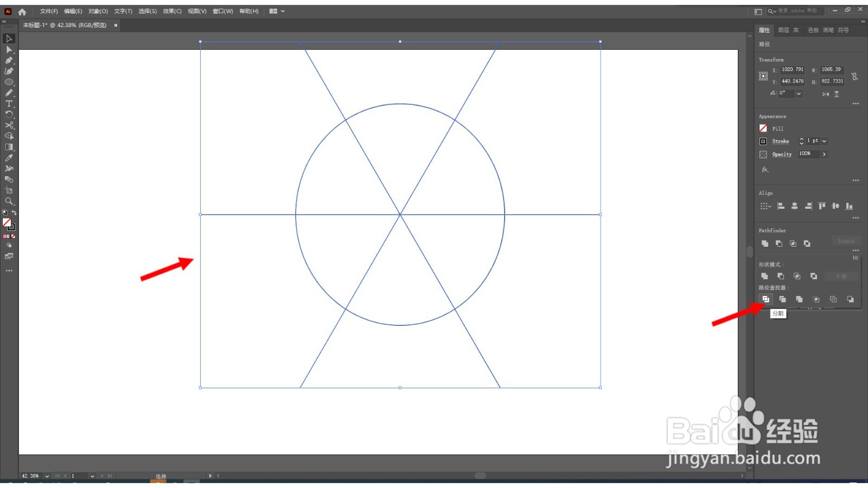Screen dimensions: 868x488
Task: Open the workspace switcher dropdown
Action: (277, 11)
